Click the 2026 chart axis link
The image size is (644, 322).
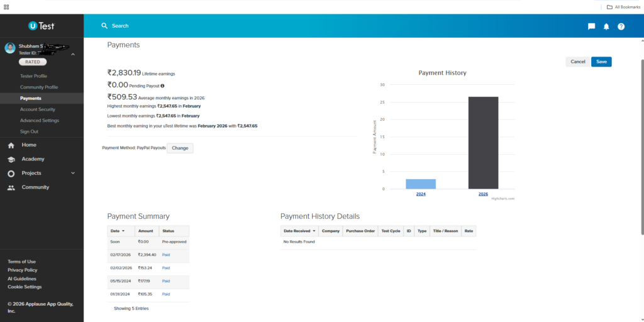coord(483,194)
